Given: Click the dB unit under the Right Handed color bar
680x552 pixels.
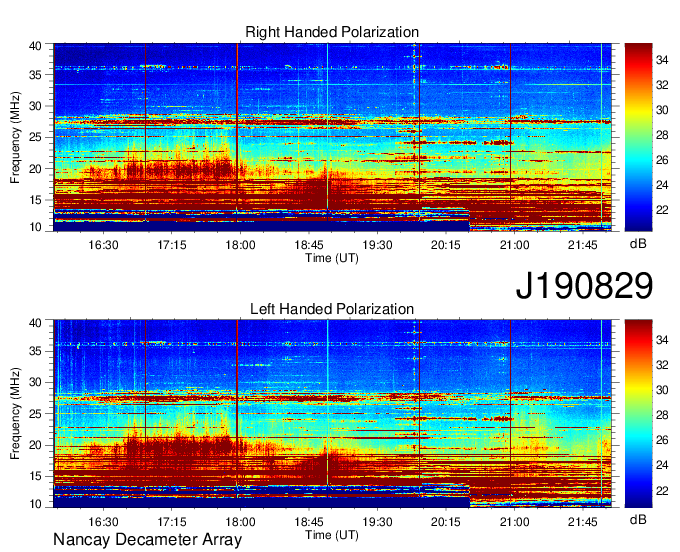Looking at the screenshot, I should 638,244.
